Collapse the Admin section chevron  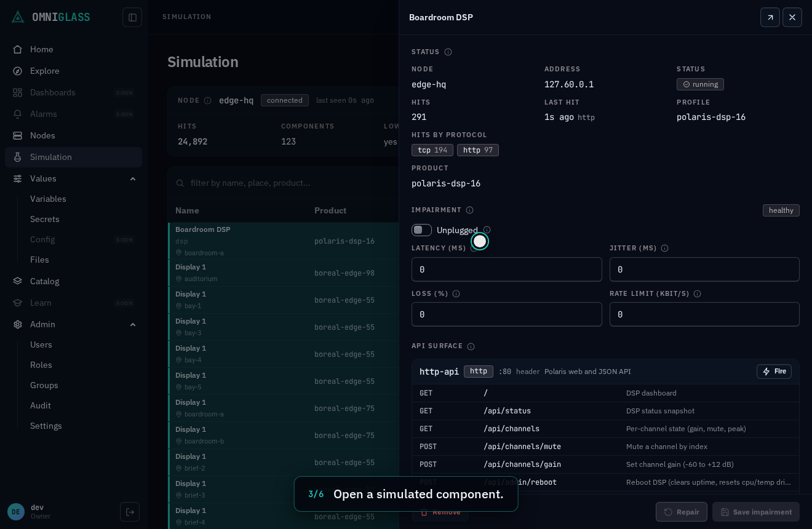(133, 324)
